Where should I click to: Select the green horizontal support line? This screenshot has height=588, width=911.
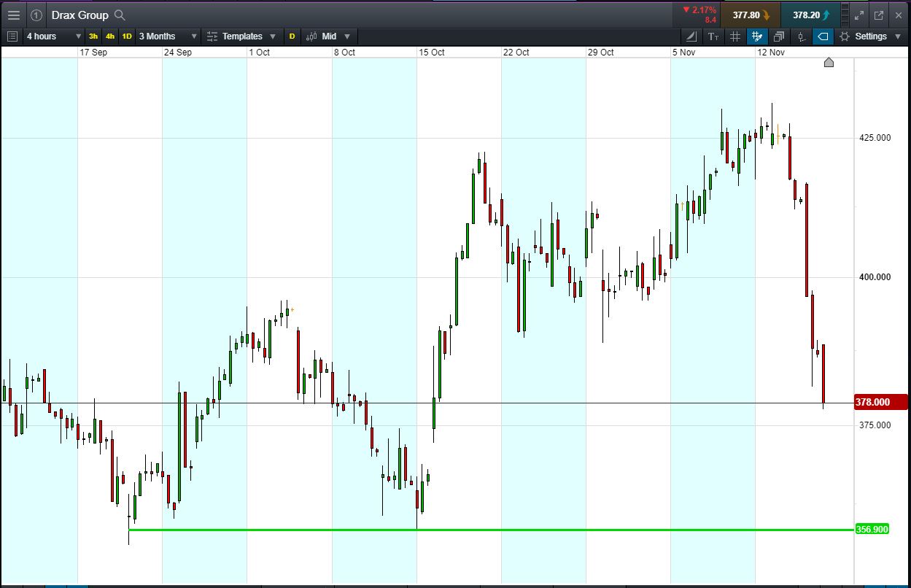click(490, 530)
